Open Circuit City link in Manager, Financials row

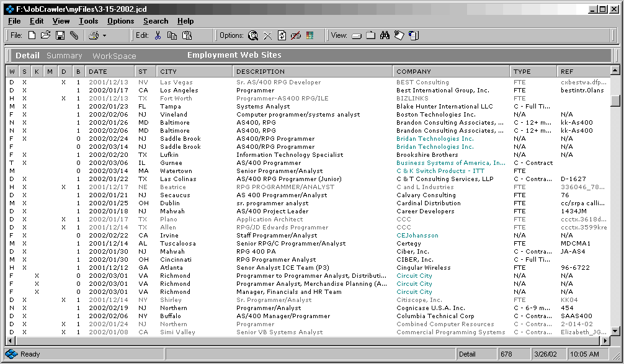click(x=414, y=291)
